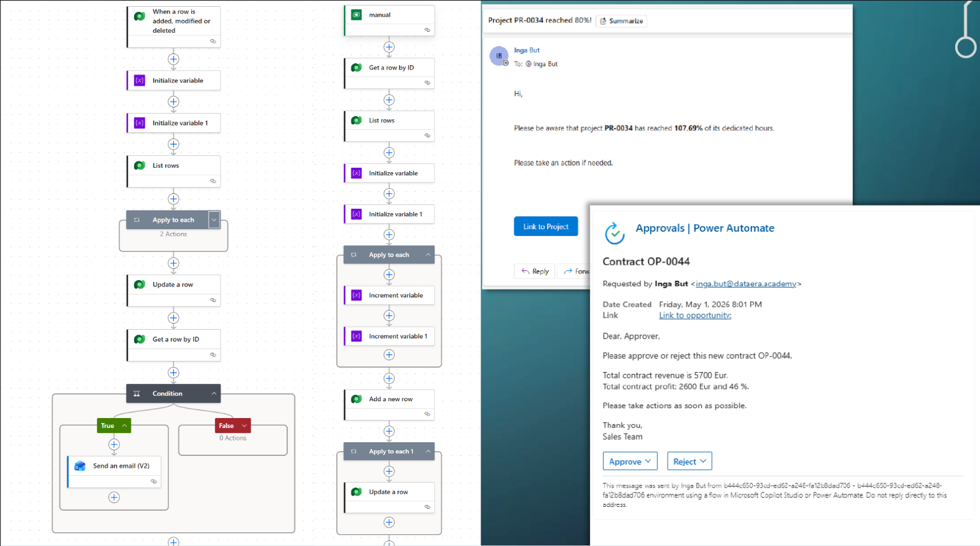
Task: Click the loop icon on Apply to each 1
Action: [354, 452]
